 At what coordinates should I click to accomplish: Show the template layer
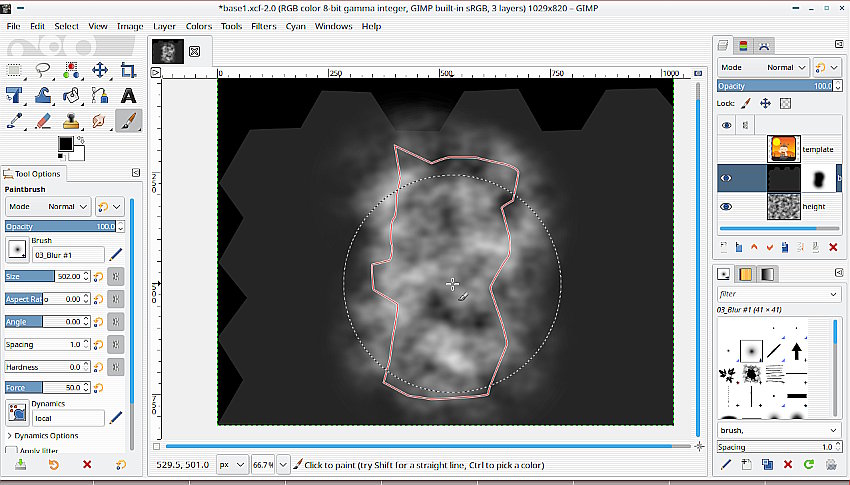tap(726, 150)
